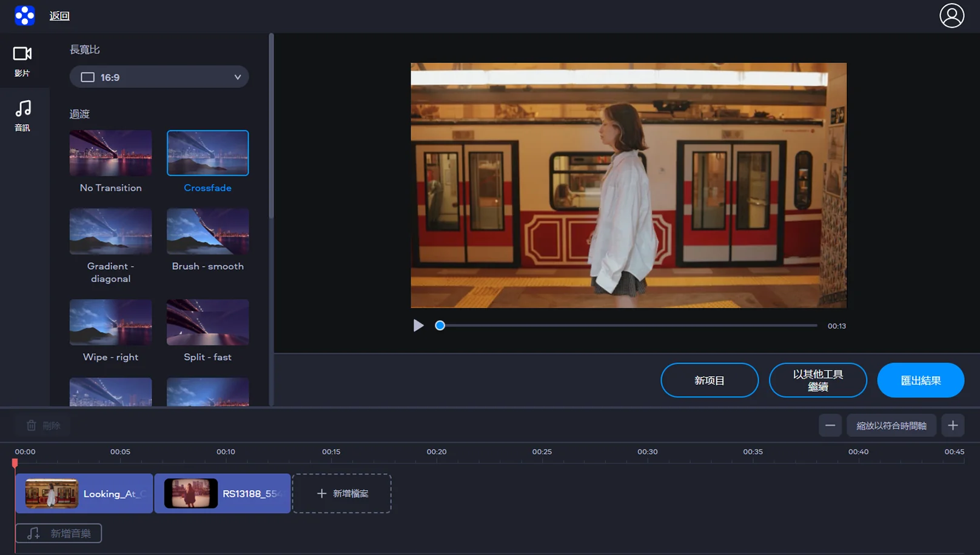Play the video preview
Viewport: 980px width, 555px height.
(x=418, y=326)
